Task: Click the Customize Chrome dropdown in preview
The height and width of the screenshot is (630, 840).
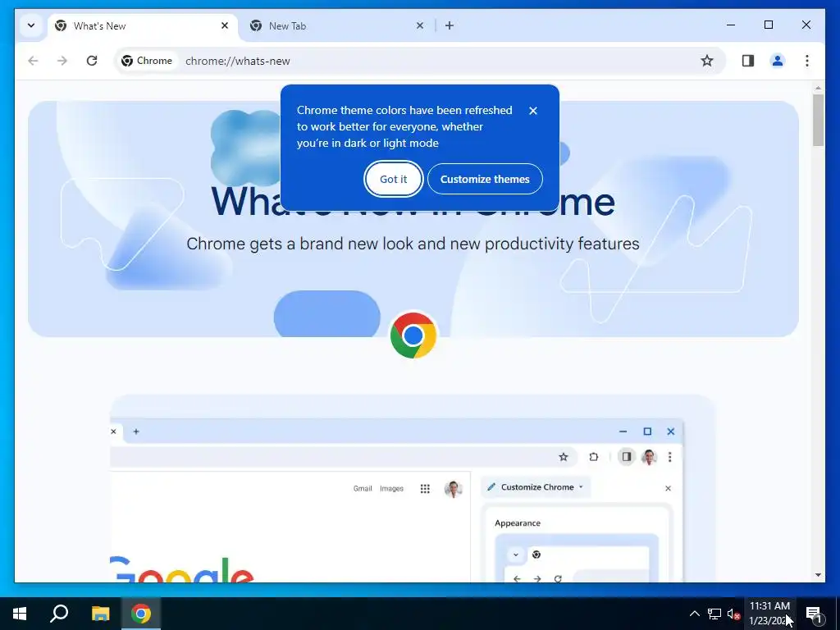Action: click(536, 487)
